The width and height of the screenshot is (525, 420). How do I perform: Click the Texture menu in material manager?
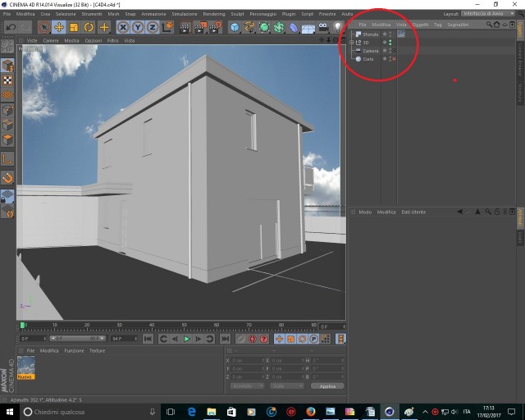pos(97,350)
